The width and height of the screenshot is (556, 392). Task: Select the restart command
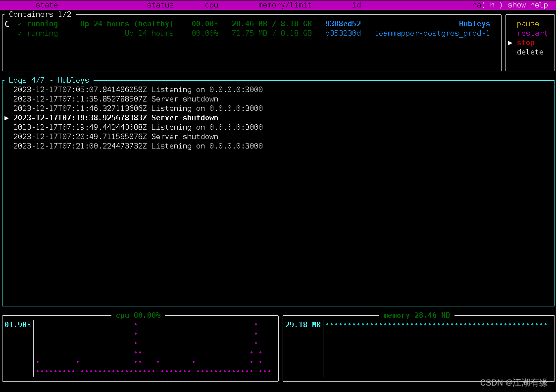532,33
